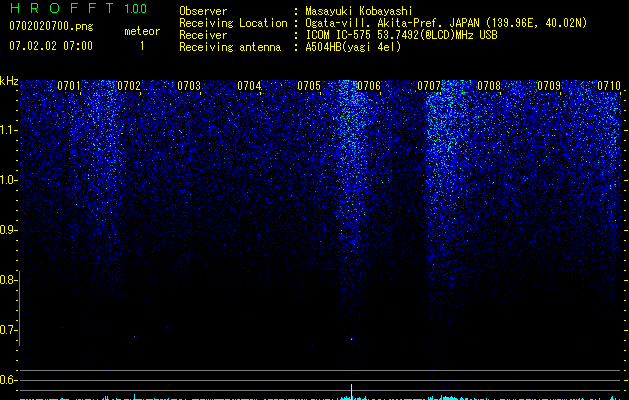This screenshot has height=400, width=629.
Task: Click the 0.6 kHz axis label
Action: tap(8, 380)
